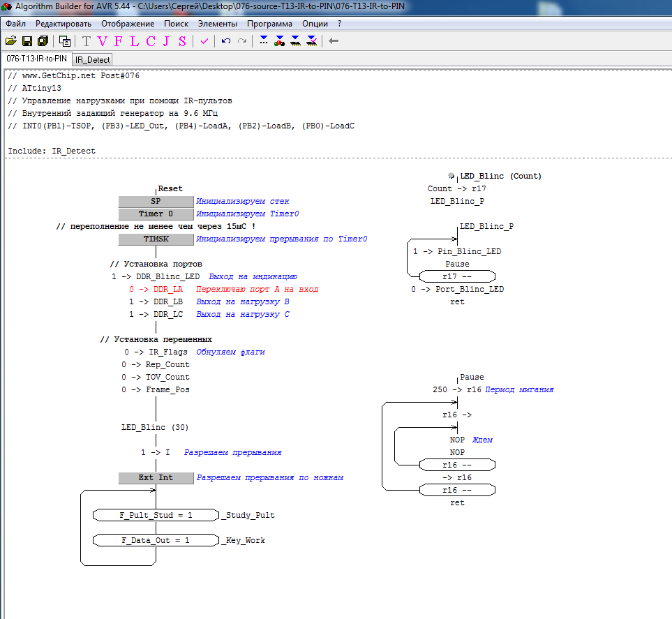Insert a Jump with the J icon
The image size is (672, 619).
[x=166, y=41]
